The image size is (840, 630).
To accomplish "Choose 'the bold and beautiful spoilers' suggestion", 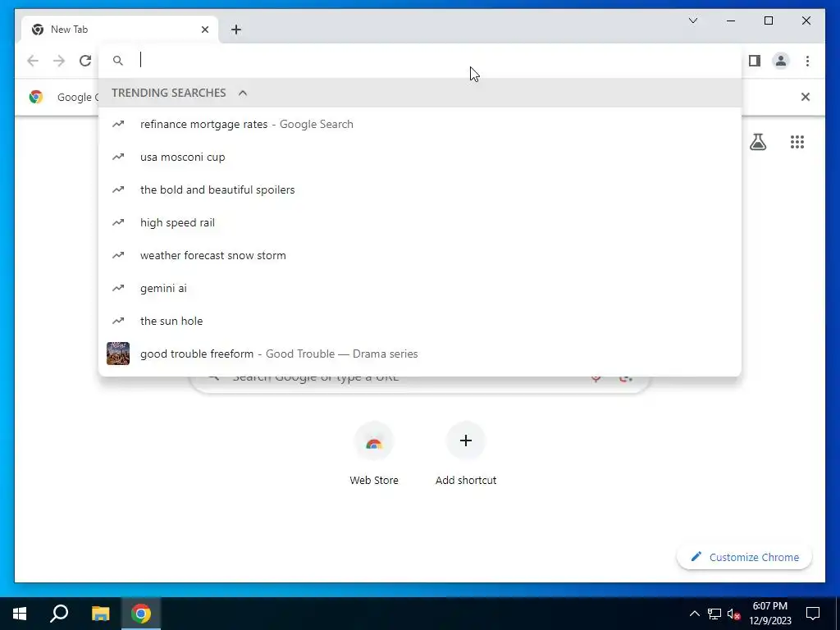I will click(420, 189).
